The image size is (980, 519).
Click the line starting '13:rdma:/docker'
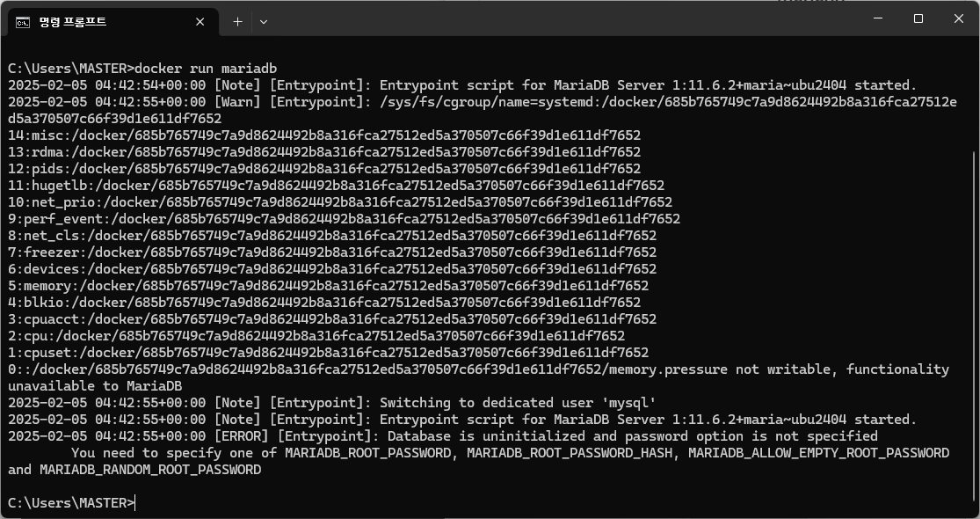click(324, 152)
